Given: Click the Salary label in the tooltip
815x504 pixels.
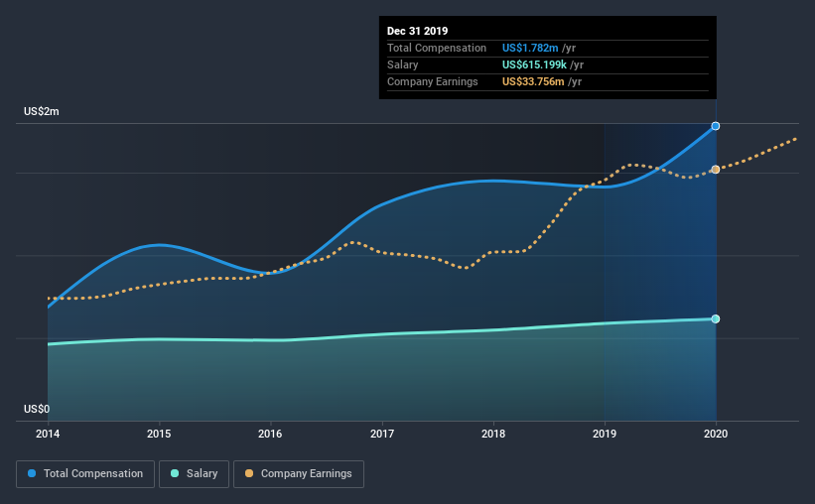Looking at the screenshot, I should (402, 64).
